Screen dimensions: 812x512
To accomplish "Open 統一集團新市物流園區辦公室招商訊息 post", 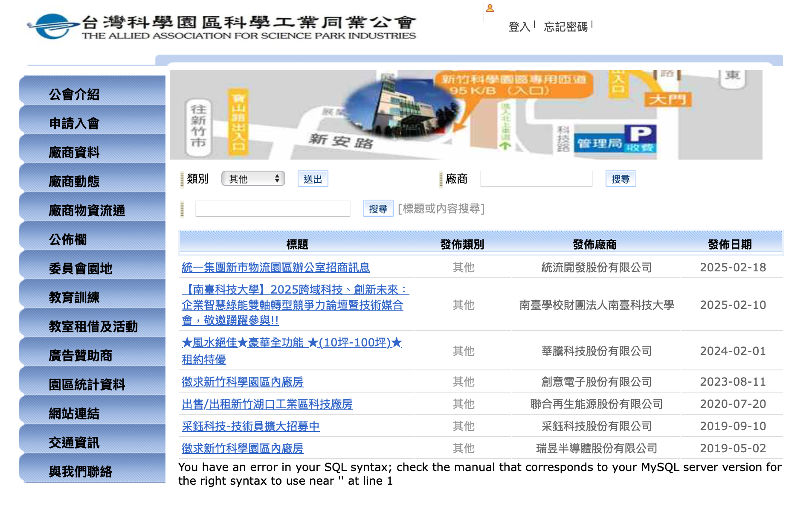I will pyautogui.click(x=275, y=268).
